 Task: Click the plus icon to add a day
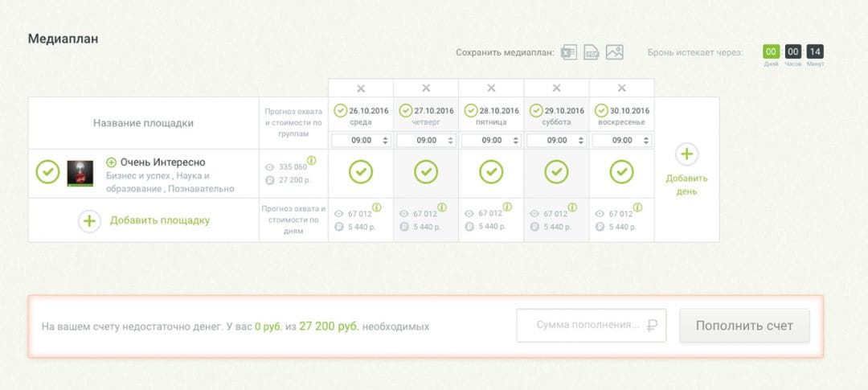tap(686, 154)
